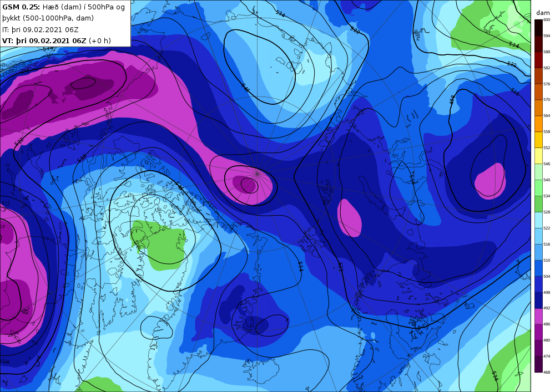Screen dimensions: 555x392
Task: Click the '528' value on the color scale
Action: (x=547, y=212)
